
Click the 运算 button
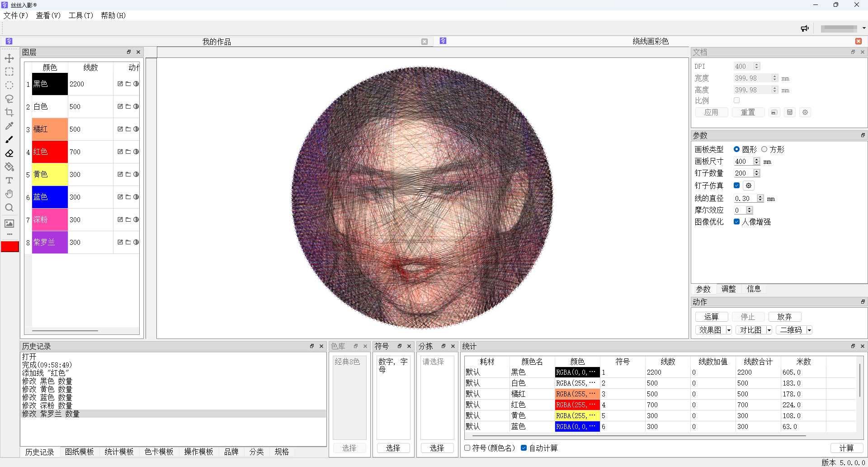point(711,317)
